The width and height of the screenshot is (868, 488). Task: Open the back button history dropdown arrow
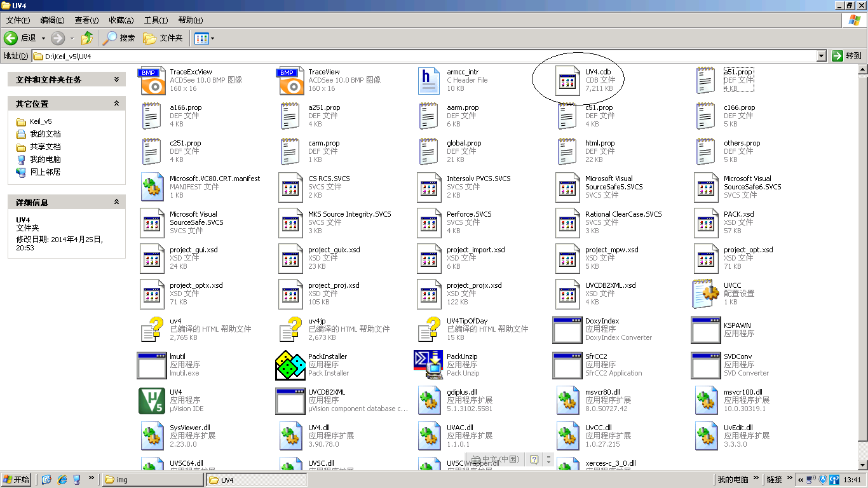point(43,38)
